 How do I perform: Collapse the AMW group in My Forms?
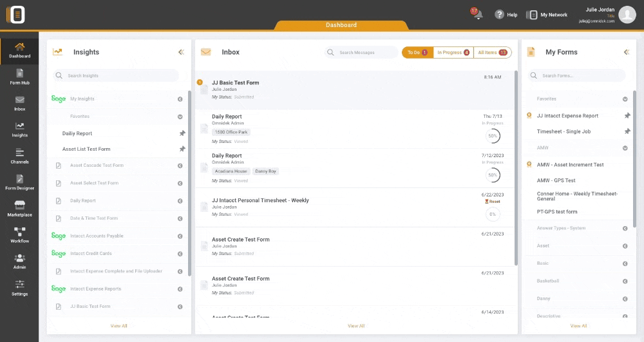[x=625, y=148]
